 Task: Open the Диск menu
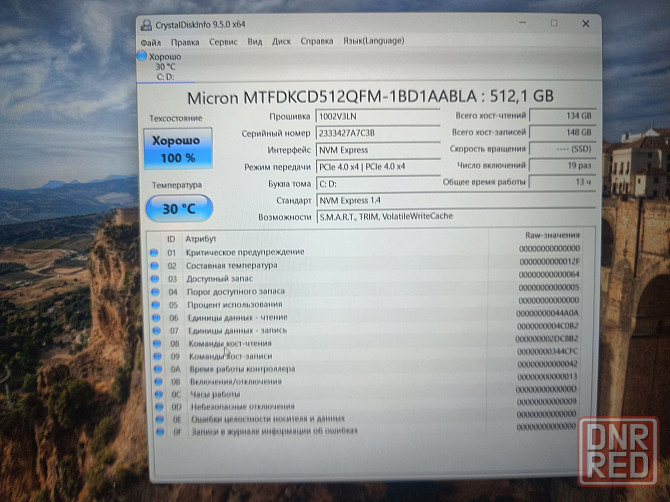tap(281, 41)
